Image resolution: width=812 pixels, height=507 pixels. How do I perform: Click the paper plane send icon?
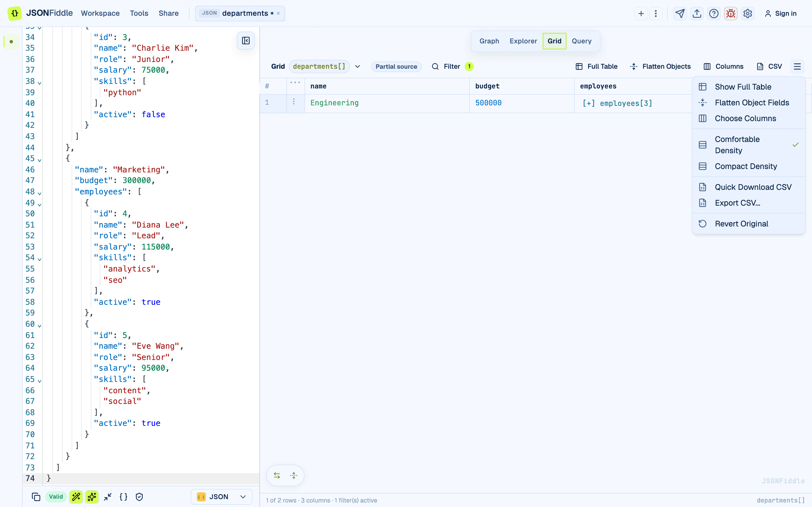pos(680,14)
